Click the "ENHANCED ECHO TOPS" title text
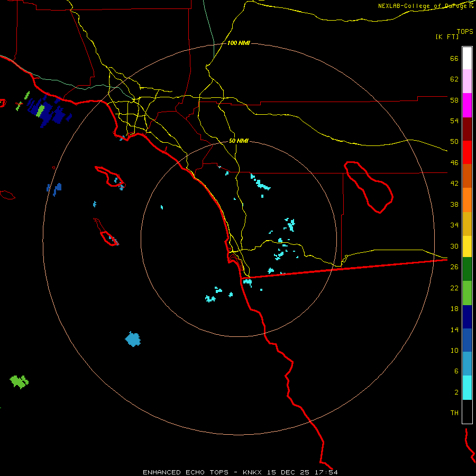Screen dimensions: 476x476 pos(185,472)
